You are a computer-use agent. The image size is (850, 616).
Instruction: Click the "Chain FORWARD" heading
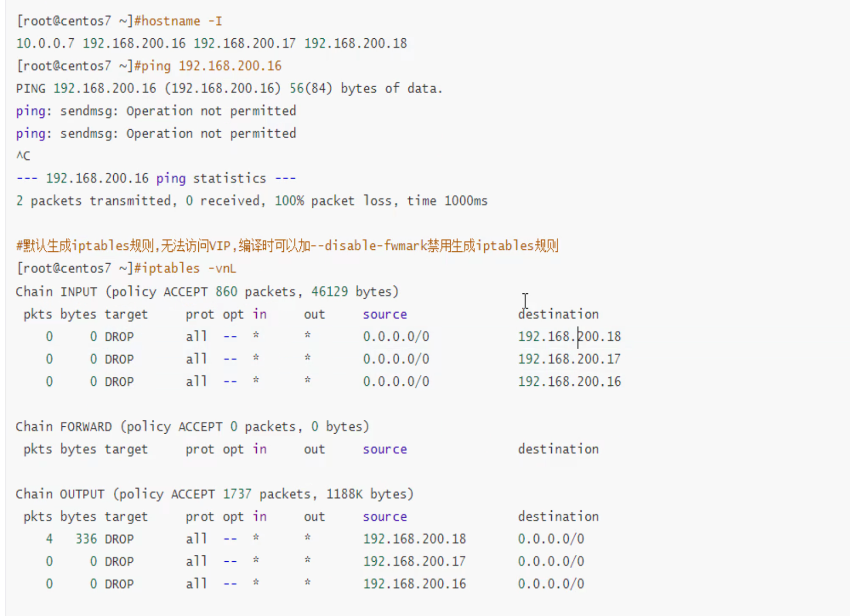click(x=64, y=427)
